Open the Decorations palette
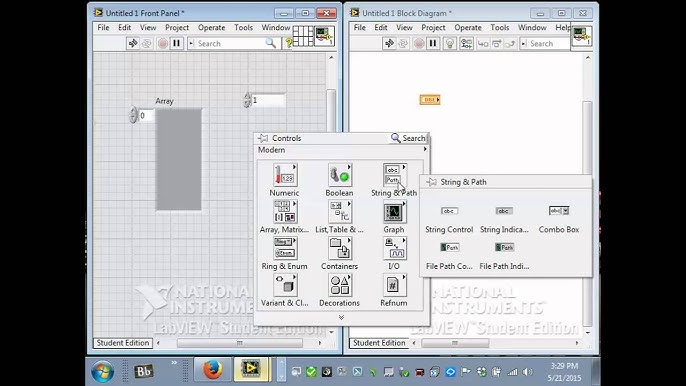Image resolution: width=686 pixels, height=386 pixels. coord(339,290)
